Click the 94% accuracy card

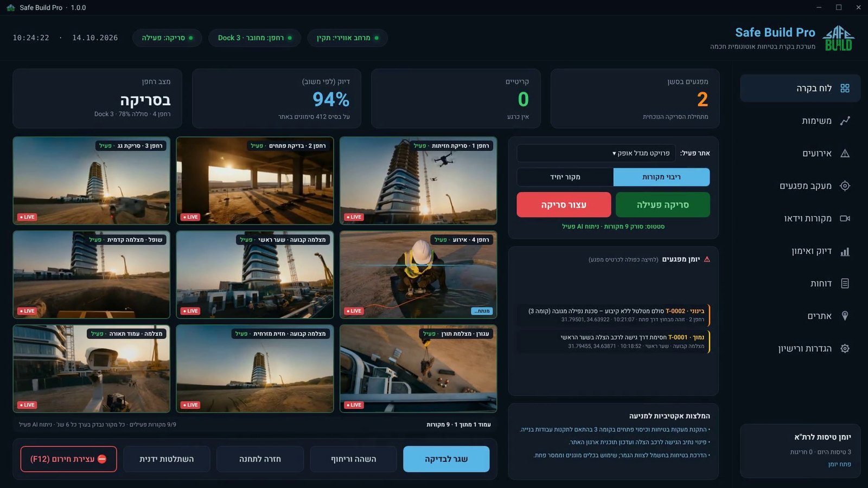pyautogui.click(x=277, y=99)
